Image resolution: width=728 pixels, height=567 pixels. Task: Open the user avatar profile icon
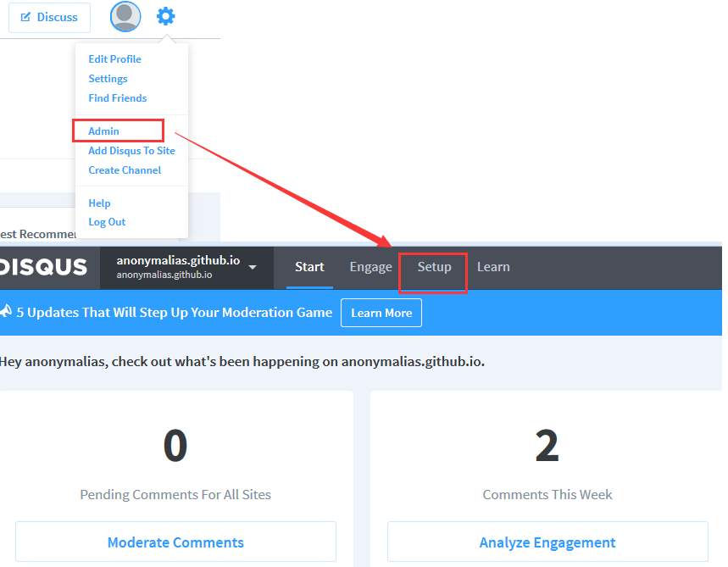125,16
